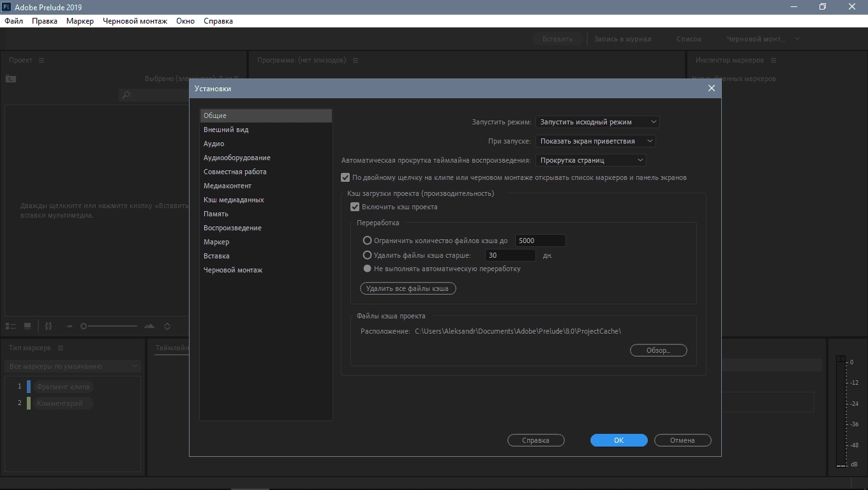This screenshot has height=490, width=868.
Task: Click the Обзор... button
Action: pyautogui.click(x=658, y=350)
